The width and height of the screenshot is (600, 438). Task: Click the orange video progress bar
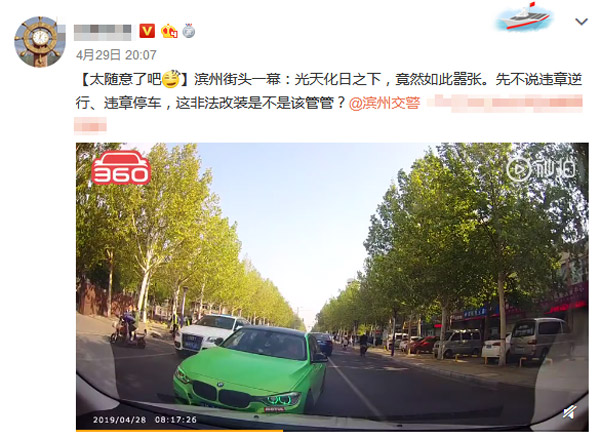(180, 431)
